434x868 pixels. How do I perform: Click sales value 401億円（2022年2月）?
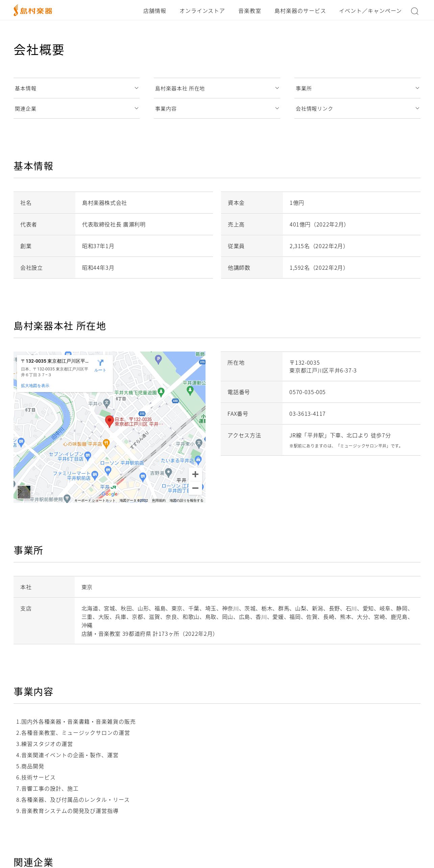click(x=318, y=224)
